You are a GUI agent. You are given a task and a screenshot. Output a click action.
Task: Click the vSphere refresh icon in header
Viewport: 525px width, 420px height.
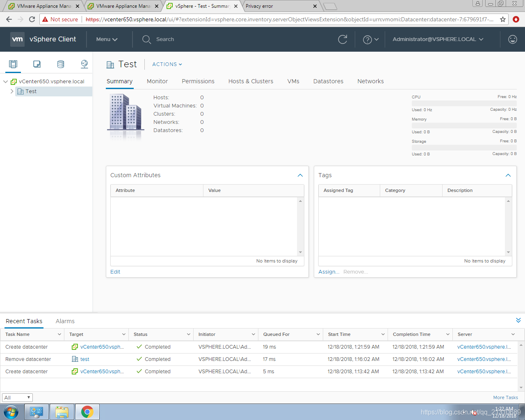[x=342, y=39]
